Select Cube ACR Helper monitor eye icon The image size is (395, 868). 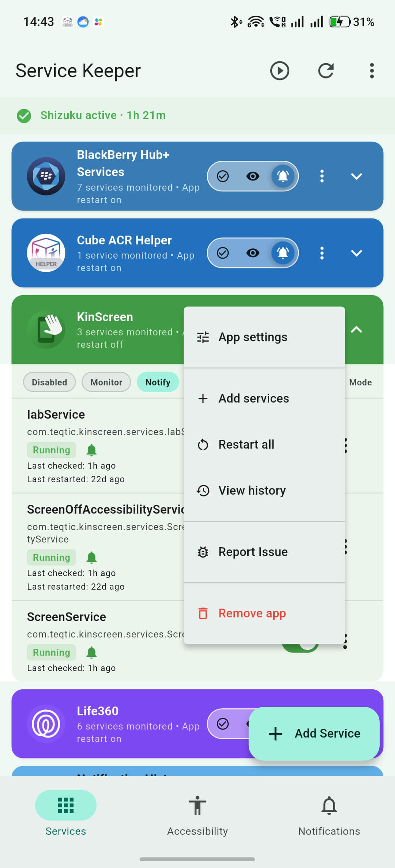[x=253, y=253]
